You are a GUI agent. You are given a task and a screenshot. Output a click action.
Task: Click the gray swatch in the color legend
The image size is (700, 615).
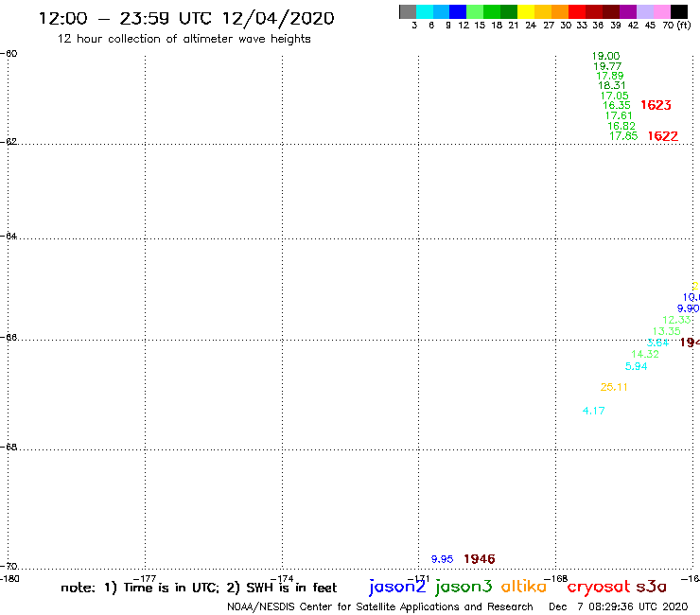408,11
